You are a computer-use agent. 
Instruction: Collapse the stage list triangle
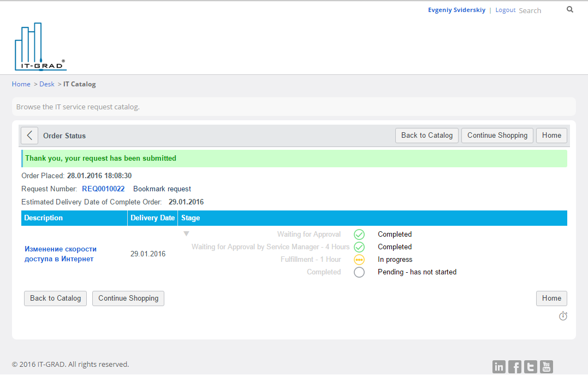(x=186, y=234)
